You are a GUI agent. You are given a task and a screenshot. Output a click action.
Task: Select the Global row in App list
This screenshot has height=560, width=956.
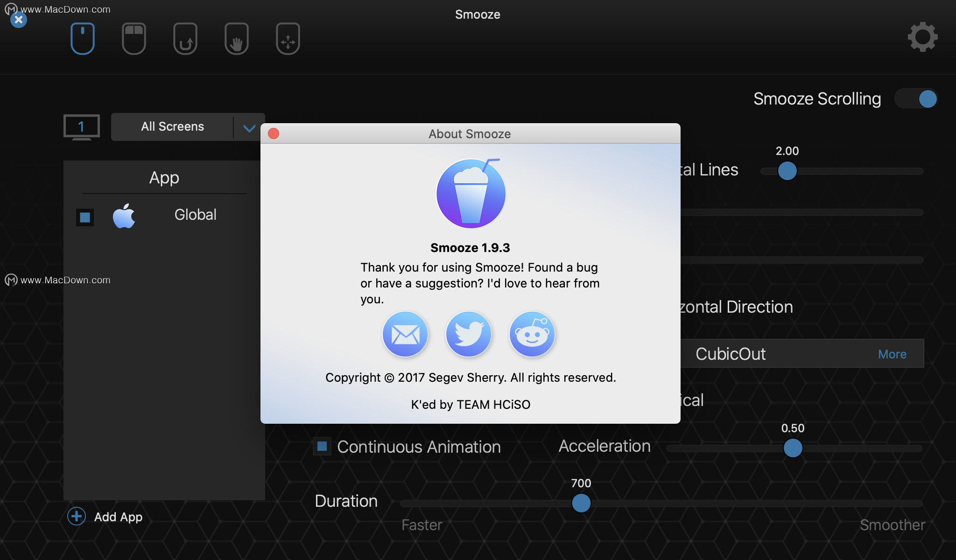point(164,216)
